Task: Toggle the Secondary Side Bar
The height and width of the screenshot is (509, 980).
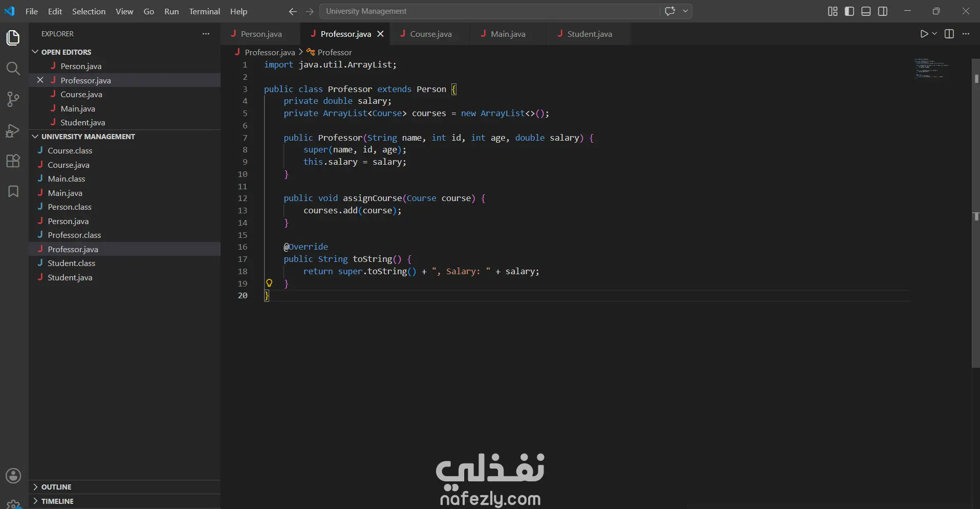Action: click(x=883, y=11)
